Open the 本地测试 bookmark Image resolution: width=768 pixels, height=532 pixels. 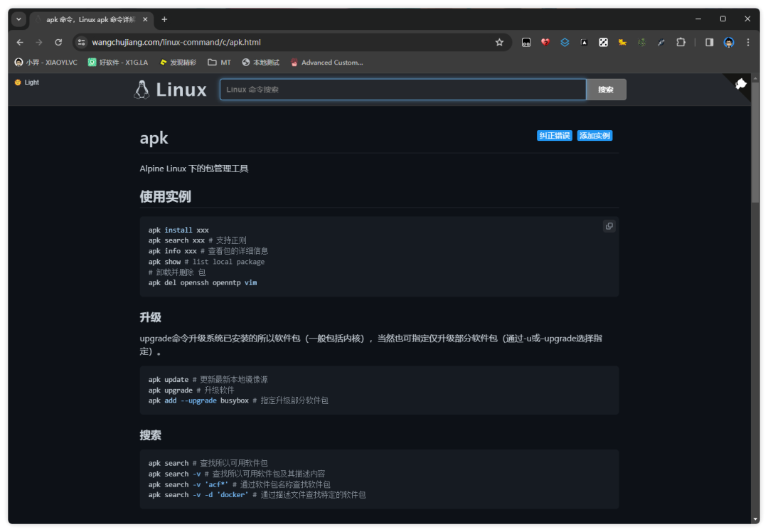[260, 63]
